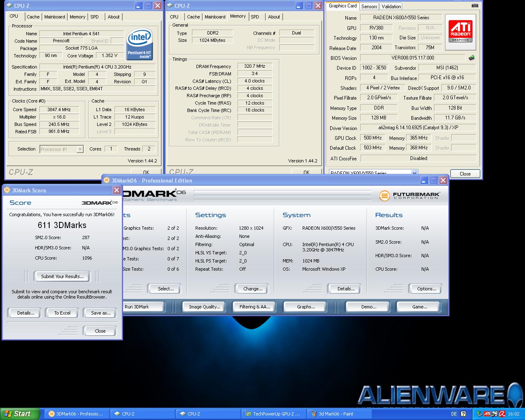The height and width of the screenshot is (420, 525).
Task: Switch to SPD tab in left CPU-Z window
Action: tap(95, 17)
